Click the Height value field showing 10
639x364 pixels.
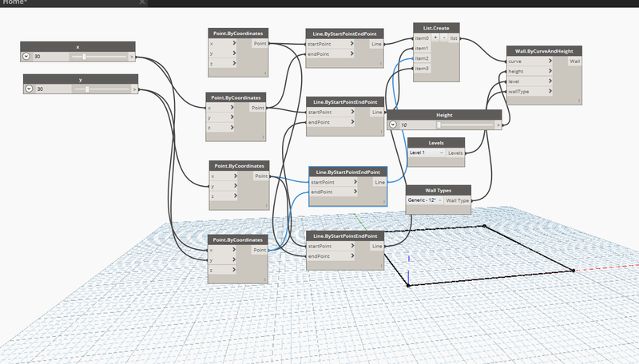(x=416, y=125)
